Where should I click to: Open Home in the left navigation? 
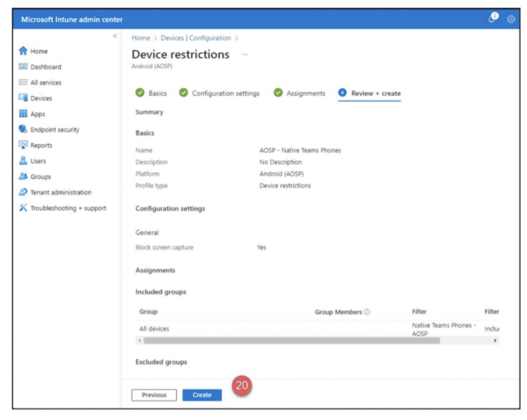(x=39, y=51)
